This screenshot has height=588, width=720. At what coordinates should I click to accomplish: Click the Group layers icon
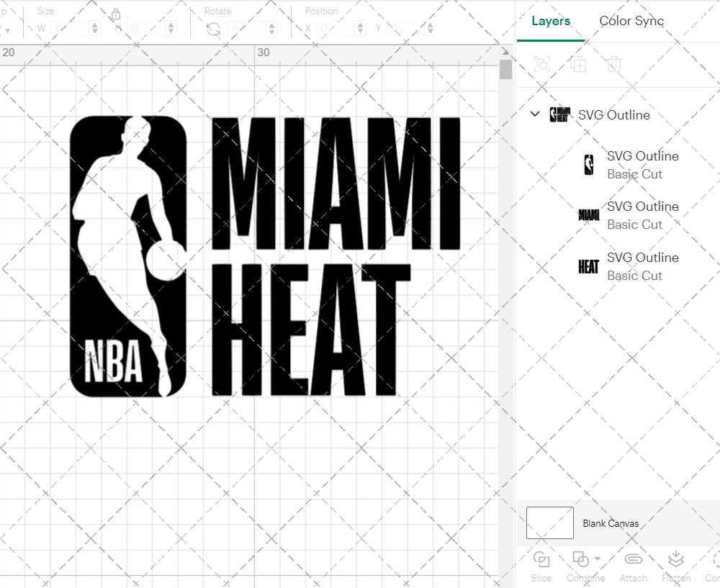542,64
